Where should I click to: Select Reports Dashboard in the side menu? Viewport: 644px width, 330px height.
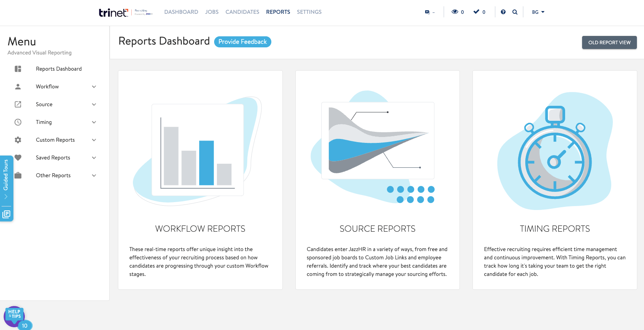pos(59,69)
